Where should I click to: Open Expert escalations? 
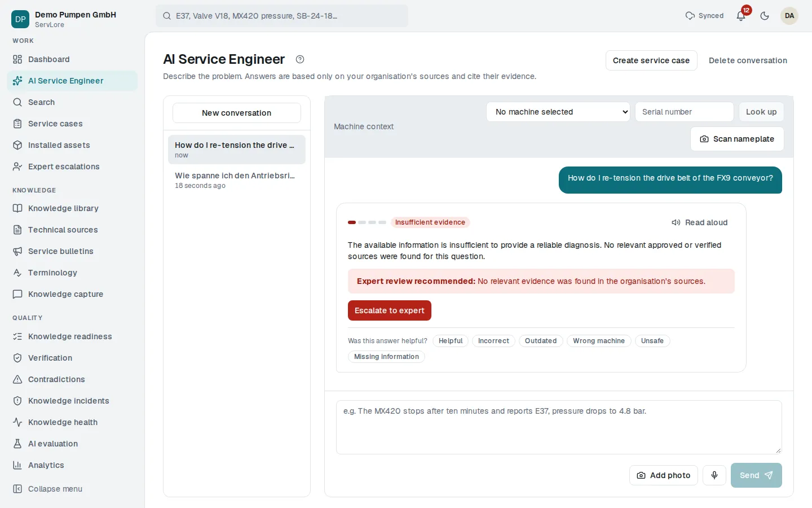(72, 167)
